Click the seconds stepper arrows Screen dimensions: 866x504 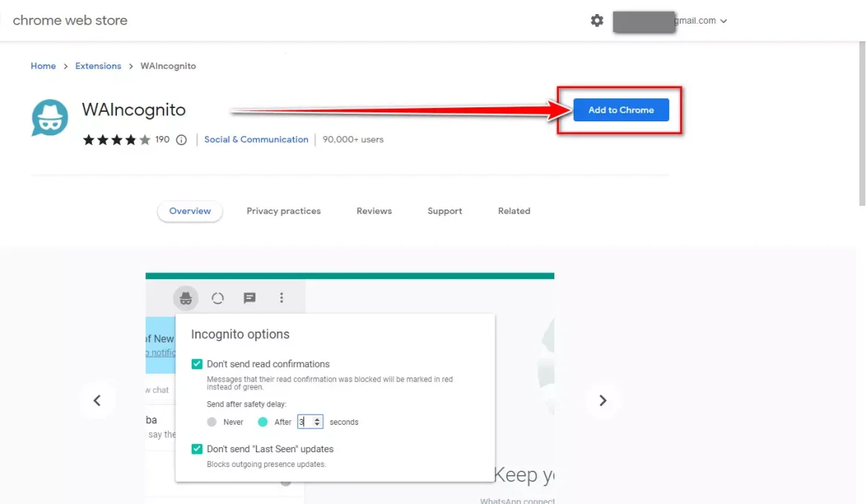coord(317,422)
